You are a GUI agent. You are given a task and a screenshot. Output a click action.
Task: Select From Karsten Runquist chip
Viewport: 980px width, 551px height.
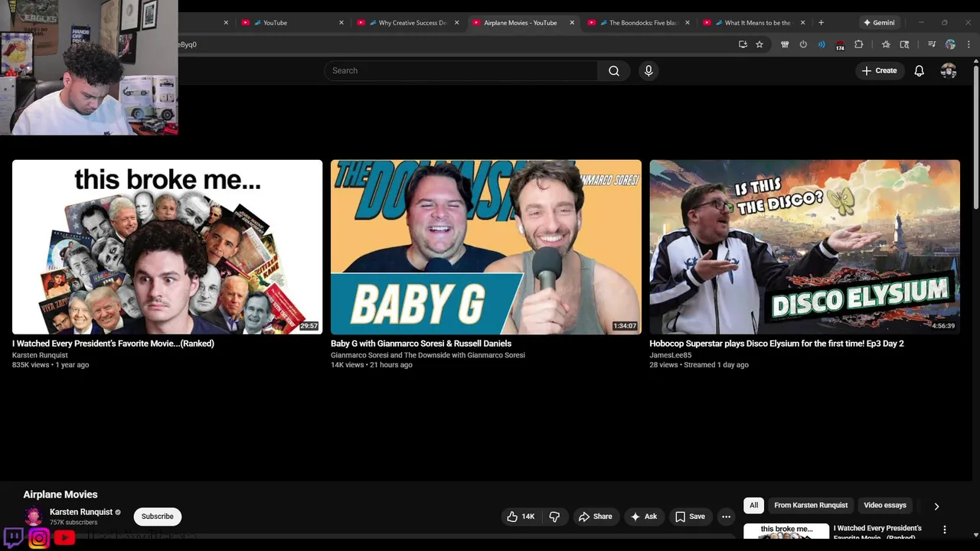811,505
